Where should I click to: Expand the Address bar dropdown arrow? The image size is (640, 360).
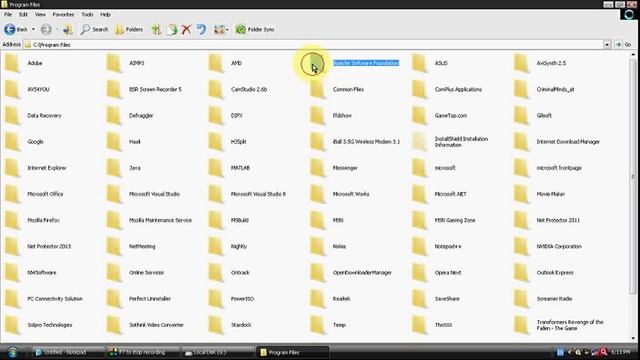pos(607,44)
